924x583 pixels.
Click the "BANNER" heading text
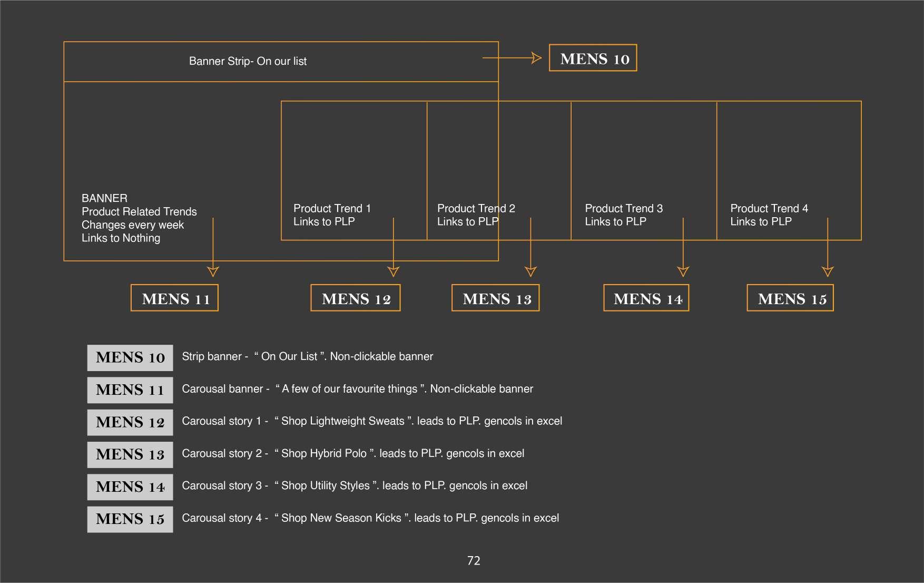pyautogui.click(x=104, y=198)
